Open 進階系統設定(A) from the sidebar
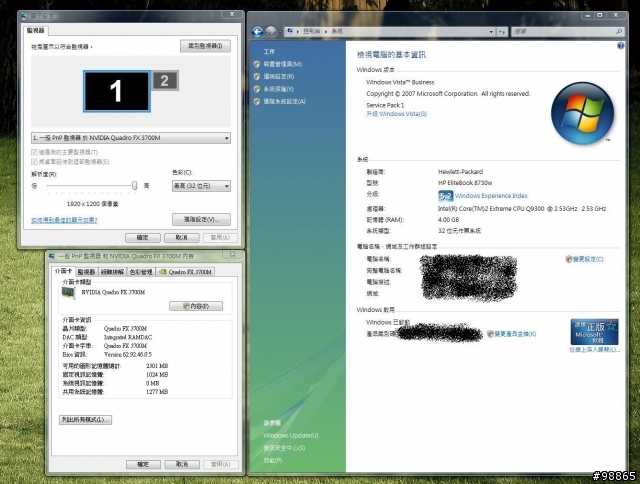 (284, 101)
